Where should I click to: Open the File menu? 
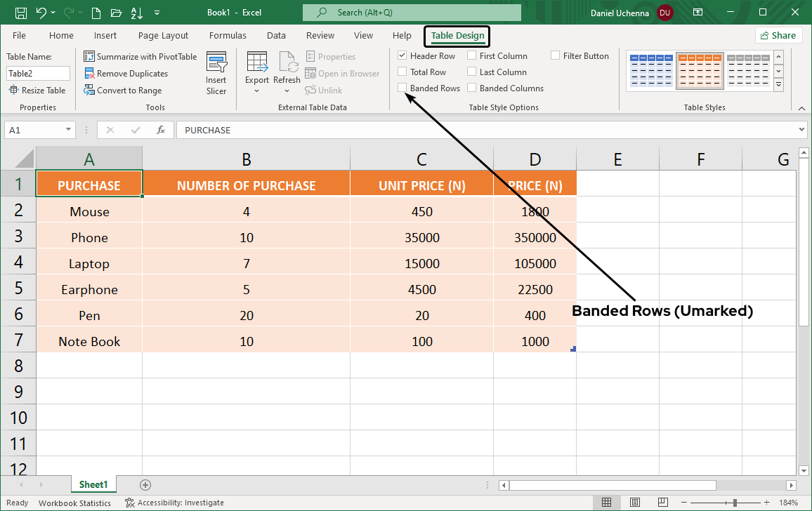pyautogui.click(x=19, y=35)
